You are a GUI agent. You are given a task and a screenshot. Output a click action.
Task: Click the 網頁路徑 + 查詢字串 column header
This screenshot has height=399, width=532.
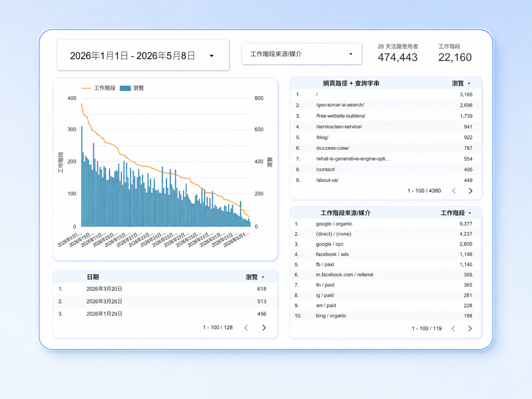351,83
